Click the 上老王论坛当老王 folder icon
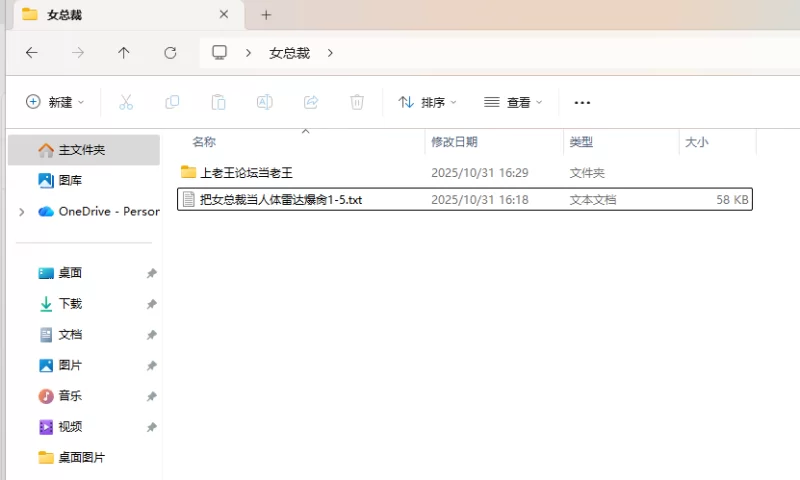This screenshot has width=800, height=480. pos(188,172)
